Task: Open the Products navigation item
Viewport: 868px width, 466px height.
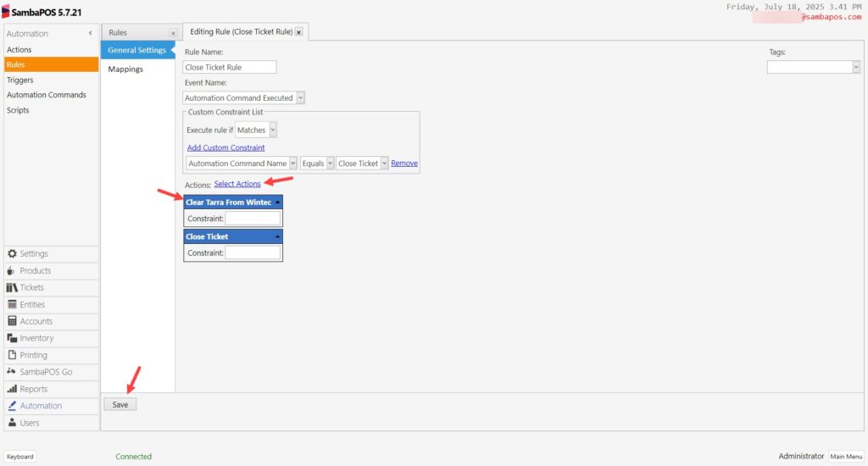Action: [x=52, y=270]
